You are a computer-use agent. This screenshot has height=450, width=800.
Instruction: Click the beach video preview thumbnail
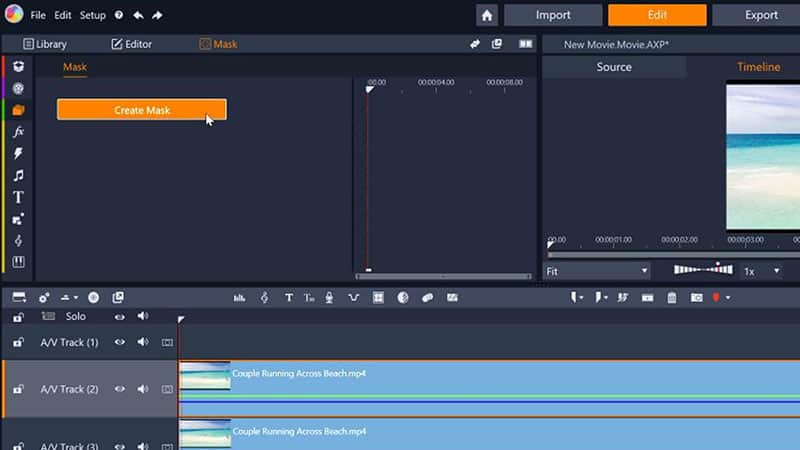click(763, 157)
